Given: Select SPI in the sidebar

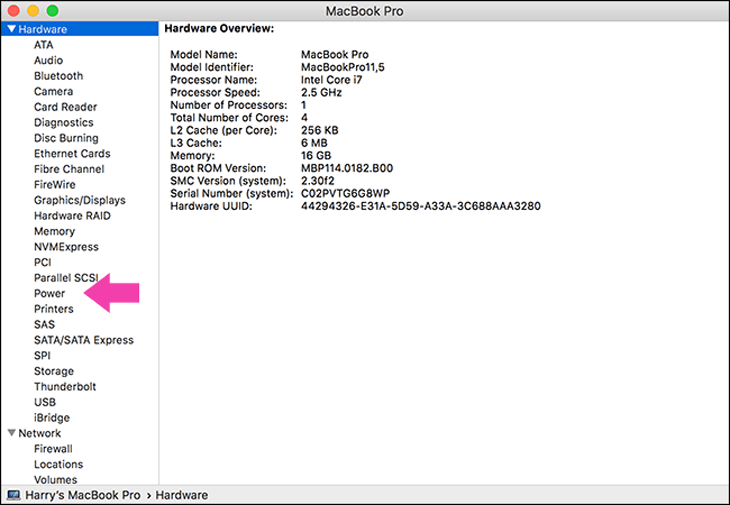Looking at the screenshot, I should (x=42, y=355).
